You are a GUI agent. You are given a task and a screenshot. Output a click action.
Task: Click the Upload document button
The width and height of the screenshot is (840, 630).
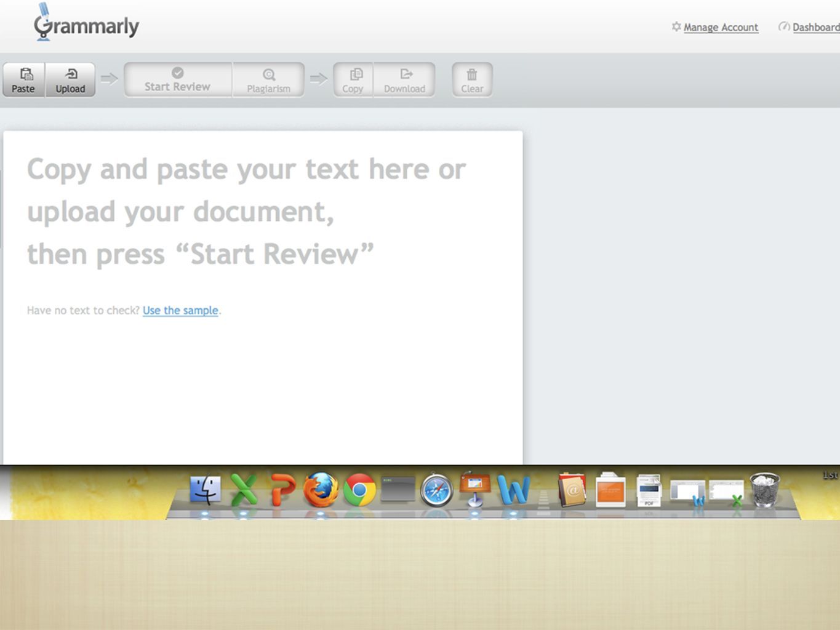[70, 80]
